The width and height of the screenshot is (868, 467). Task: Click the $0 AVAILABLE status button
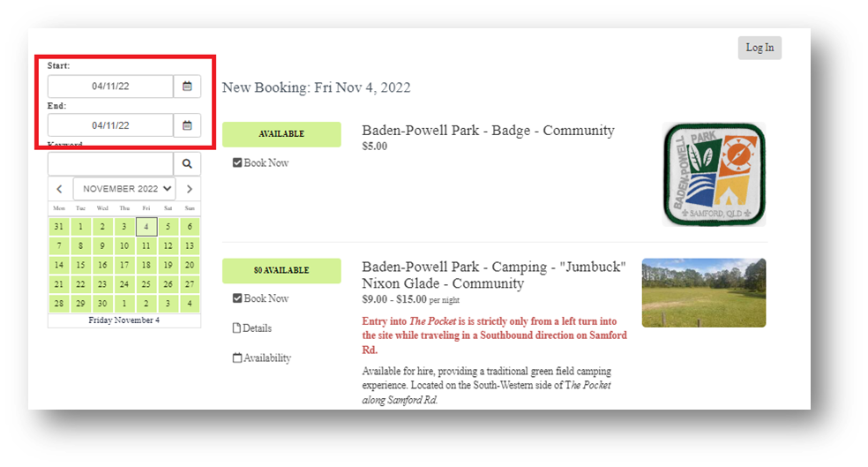click(x=281, y=270)
